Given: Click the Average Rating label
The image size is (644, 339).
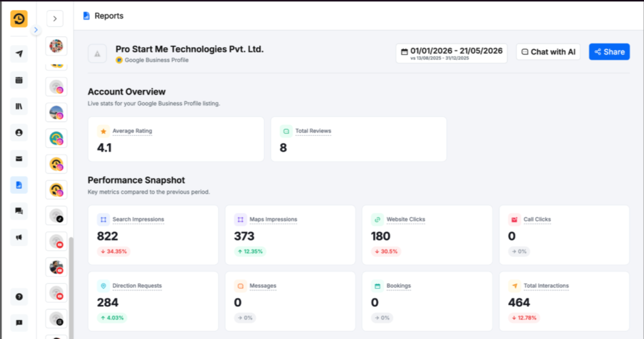Looking at the screenshot, I should (132, 131).
